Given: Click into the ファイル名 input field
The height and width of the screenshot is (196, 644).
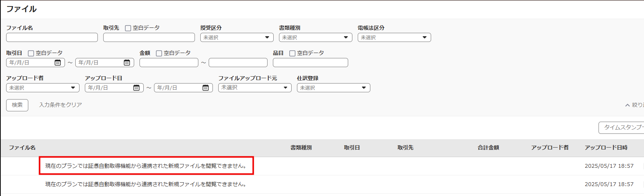Looking at the screenshot, I should pyautogui.click(x=52, y=37).
